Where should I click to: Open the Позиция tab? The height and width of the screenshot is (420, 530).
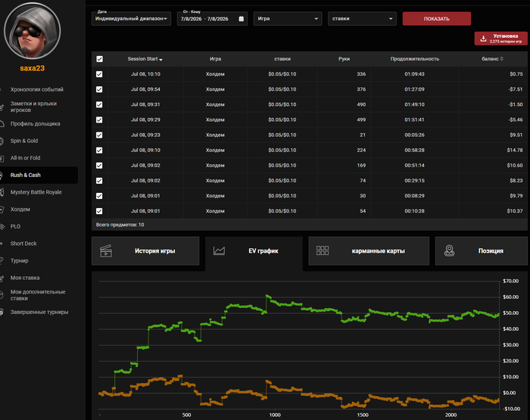click(x=482, y=250)
